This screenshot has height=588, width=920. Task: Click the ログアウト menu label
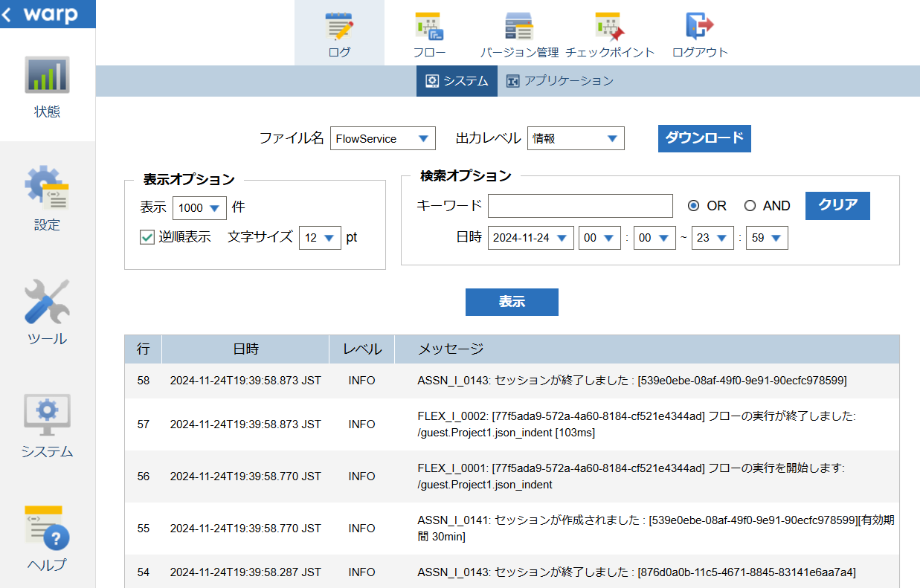[x=700, y=53]
